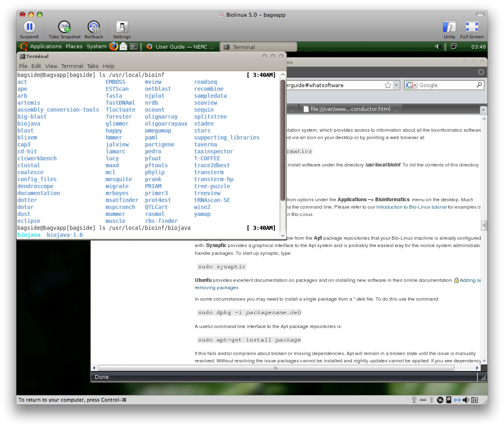Image resolution: width=504 pixels, height=427 pixels.
Task: Click the Take Snapshot icon
Action: (64, 27)
